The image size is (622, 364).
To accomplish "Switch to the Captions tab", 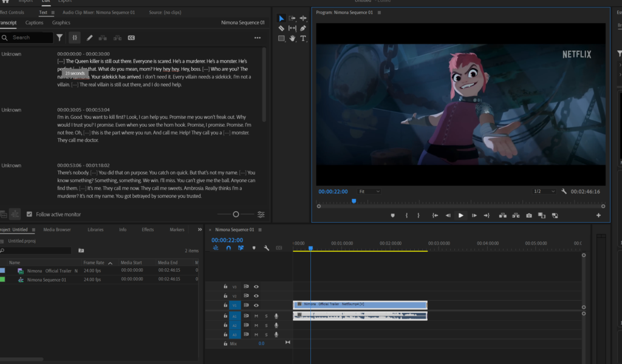I will (x=35, y=22).
